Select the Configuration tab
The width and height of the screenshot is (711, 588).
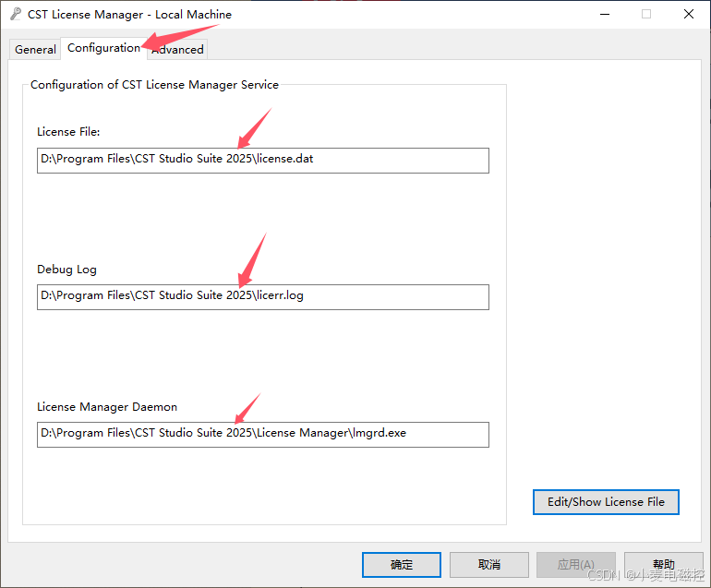point(103,48)
